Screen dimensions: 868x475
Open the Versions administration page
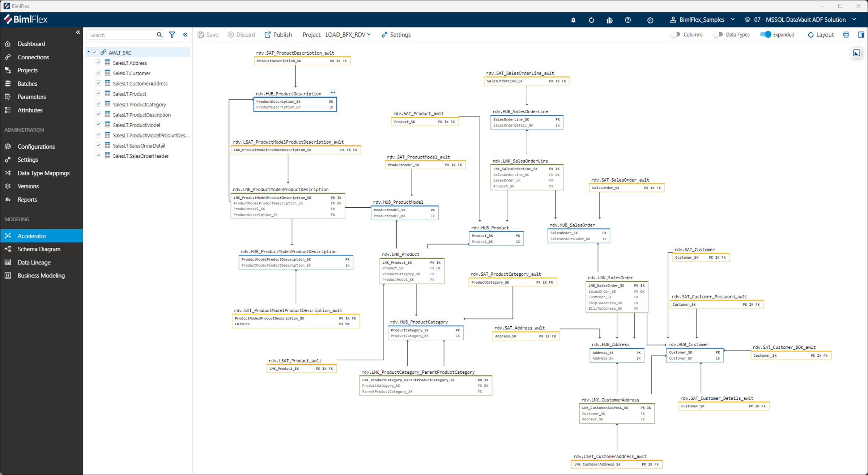(29, 186)
